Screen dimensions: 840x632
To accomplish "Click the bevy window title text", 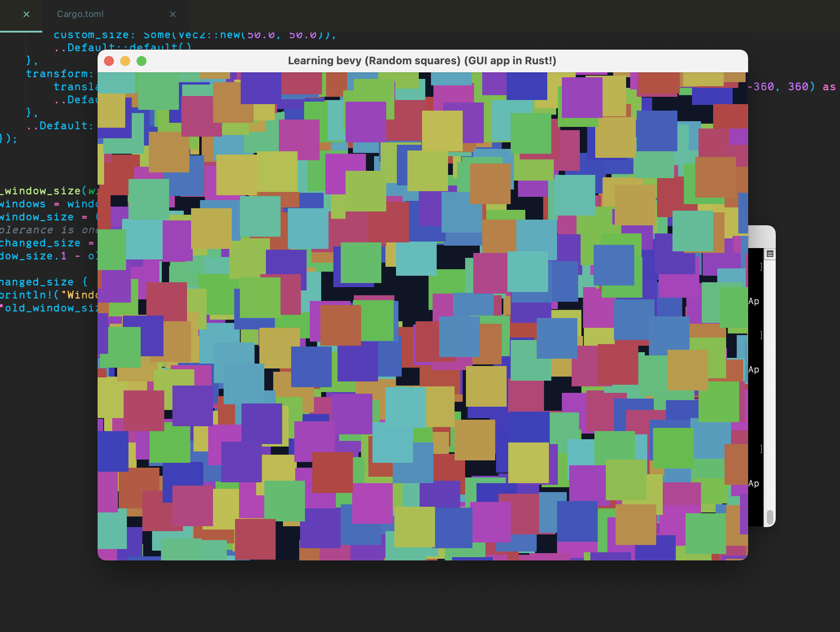I will pos(422,61).
